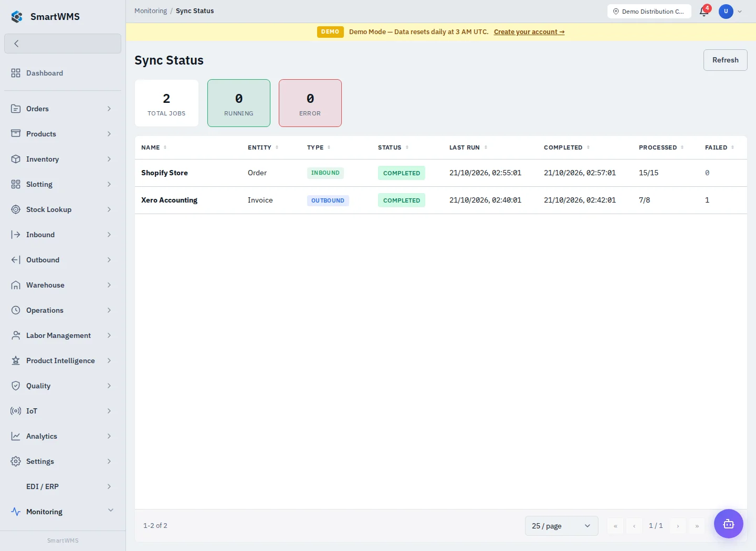Open the Demo Distribution warehouse selector

pos(649,11)
